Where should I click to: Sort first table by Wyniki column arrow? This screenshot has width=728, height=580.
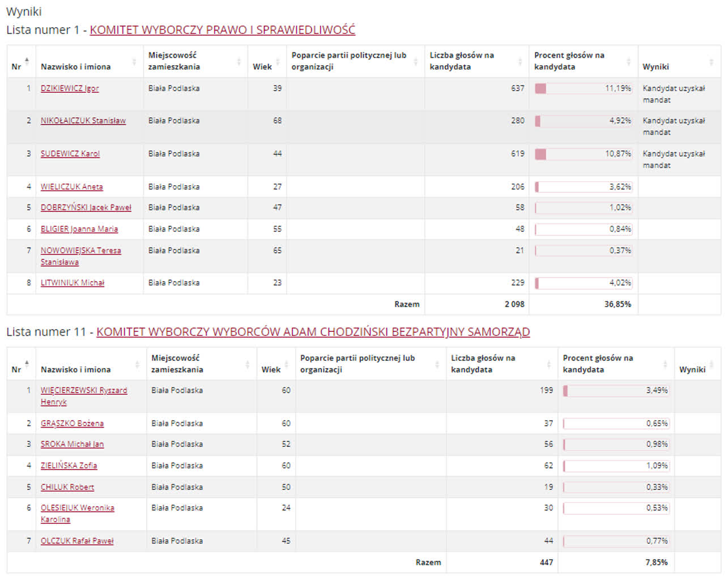point(712,61)
